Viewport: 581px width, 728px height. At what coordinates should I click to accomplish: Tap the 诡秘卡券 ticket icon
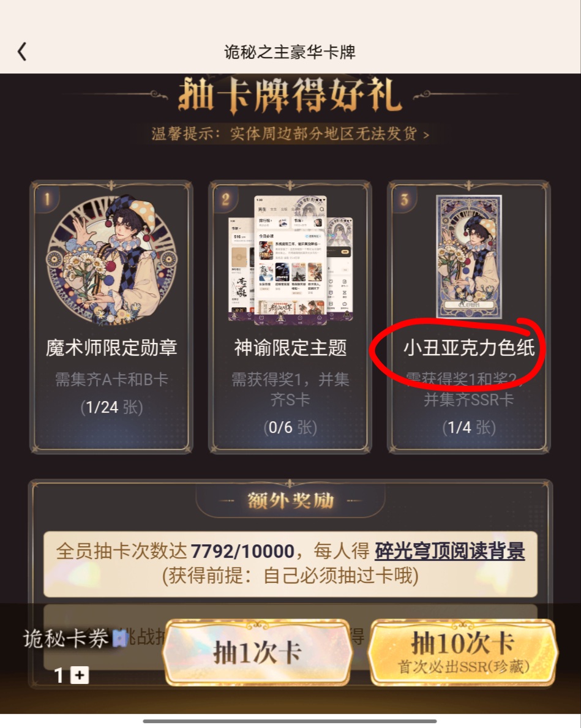(120, 639)
